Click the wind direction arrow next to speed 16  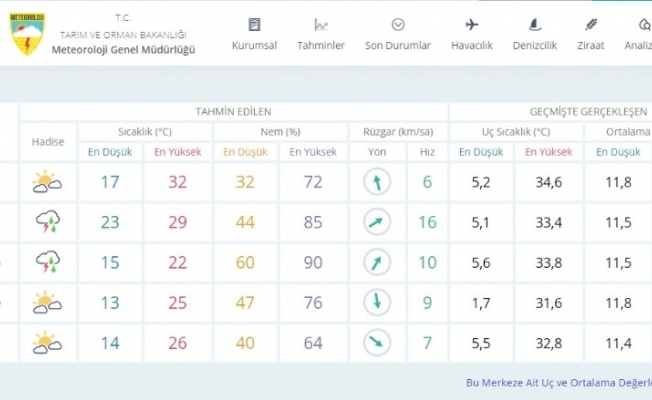[376, 222]
